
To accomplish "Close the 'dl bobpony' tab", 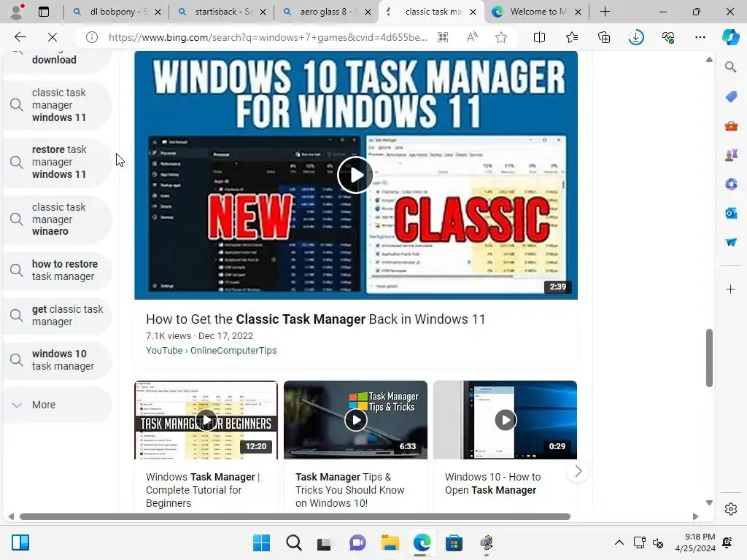I will point(158,12).
